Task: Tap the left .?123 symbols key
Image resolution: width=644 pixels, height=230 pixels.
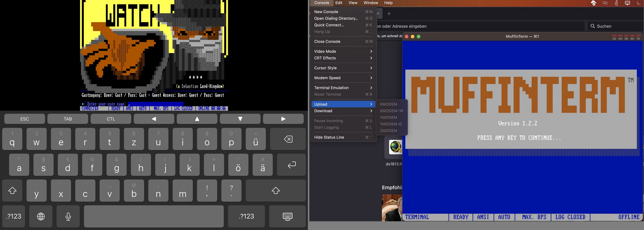Action: point(14,216)
